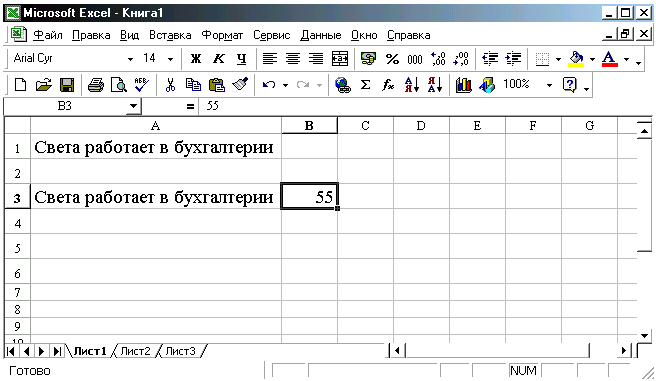Insert AutoSum sigma

point(365,85)
